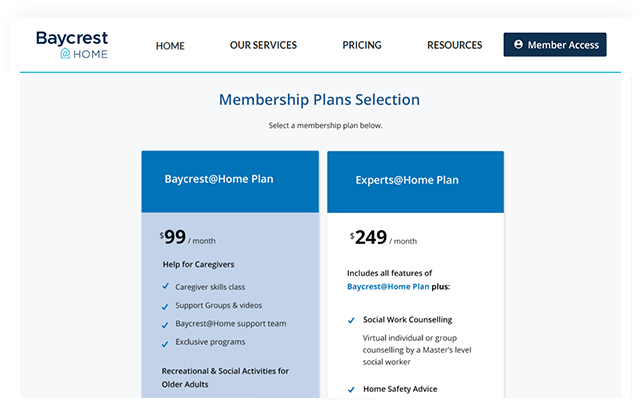Open the HOME menu item
Screen dimensions: 640x416
[170, 45]
